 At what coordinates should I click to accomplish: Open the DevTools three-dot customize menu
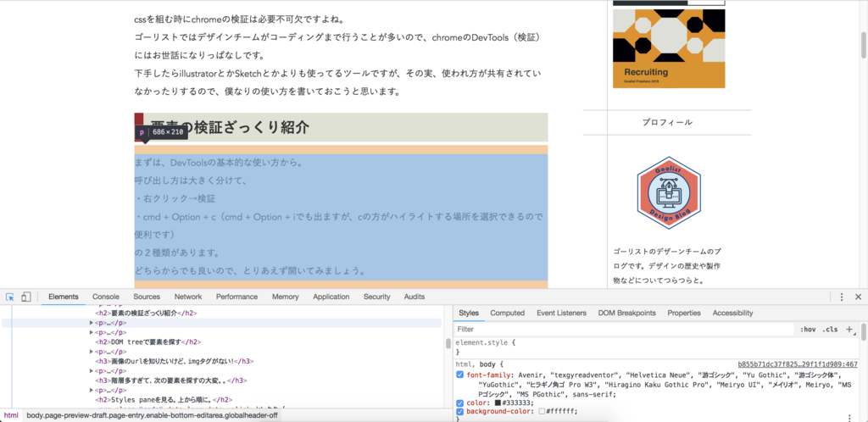(x=842, y=297)
